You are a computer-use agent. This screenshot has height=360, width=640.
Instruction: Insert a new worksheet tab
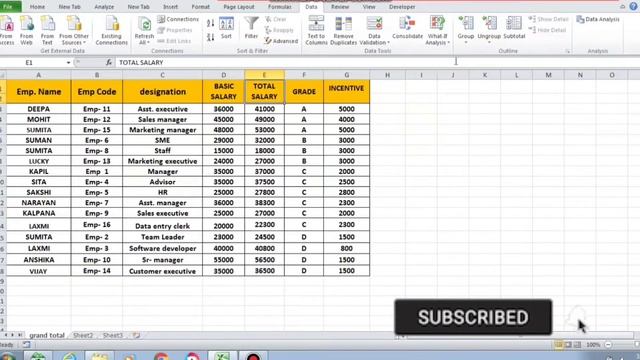136,336
